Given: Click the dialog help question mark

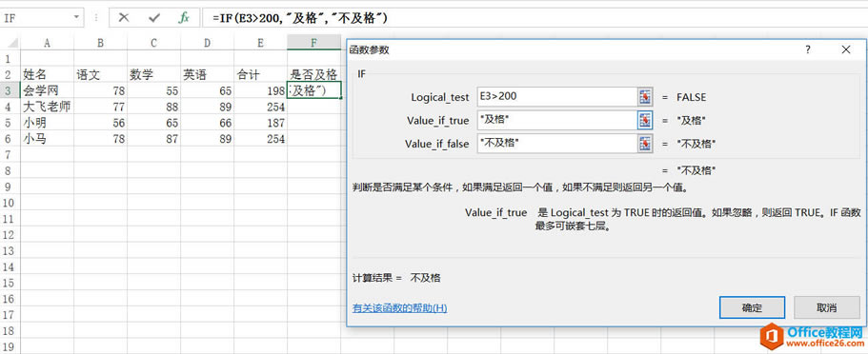Looking at the screenshot, I should click(x=808, y=49).
